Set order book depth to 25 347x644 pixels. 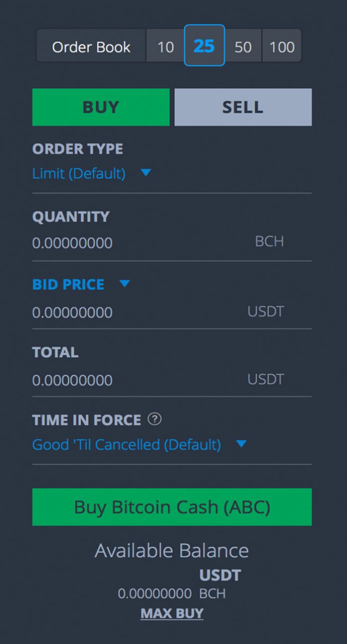point(204,46)
